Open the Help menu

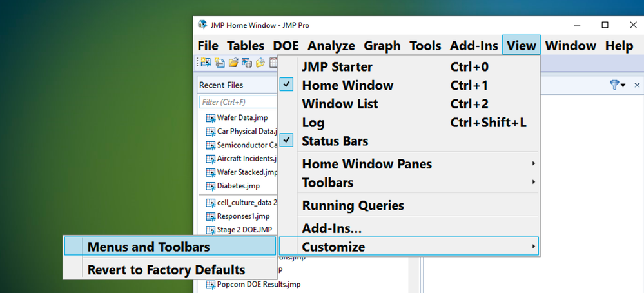pos(620,46)
